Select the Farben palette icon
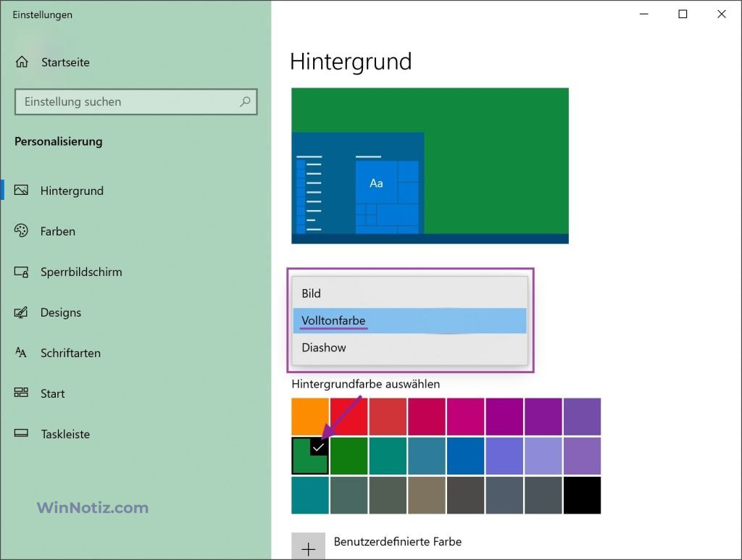Image resolution: width=742 pixels, height=560 pixels. pyautogui.click(x=22, y=231)
